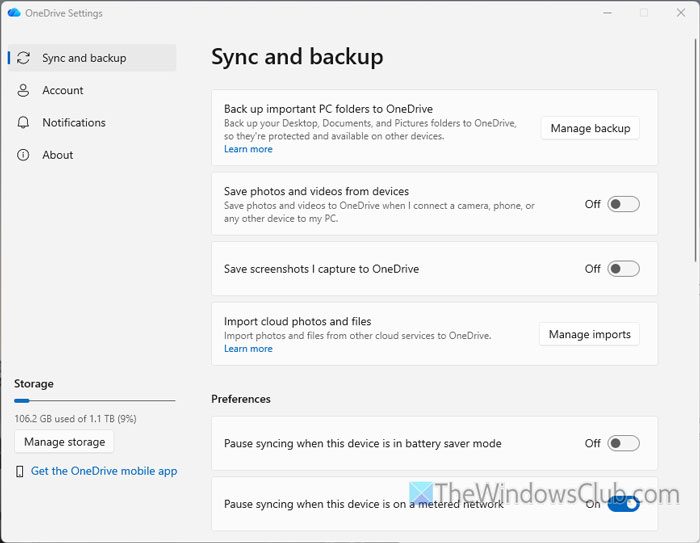Disable pause syncing on metered network
The width and height of the screenshot is (700, 543).
click(x=623, y=504)
